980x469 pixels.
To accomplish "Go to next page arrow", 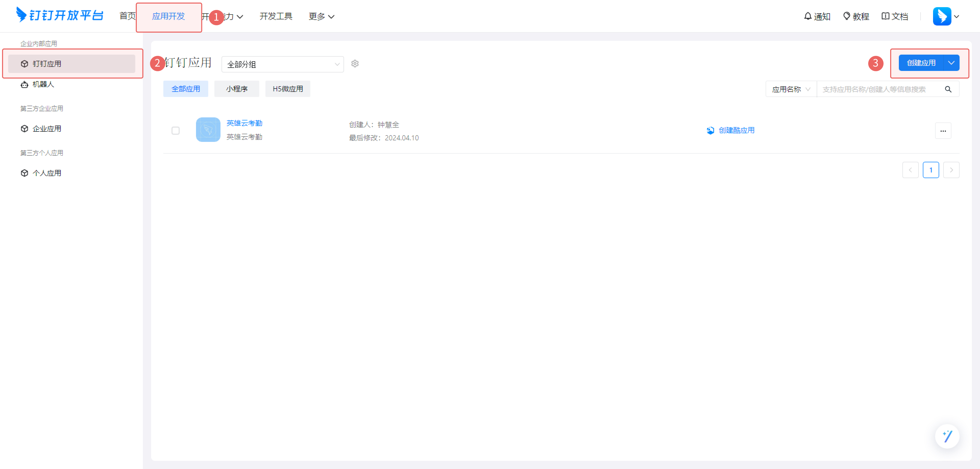I will (951, 170).
